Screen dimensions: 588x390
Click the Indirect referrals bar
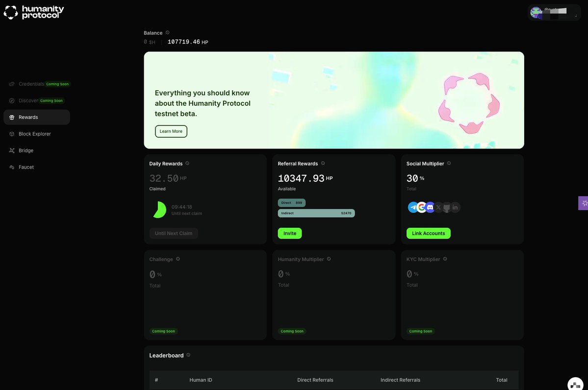(x=316, y=213)
